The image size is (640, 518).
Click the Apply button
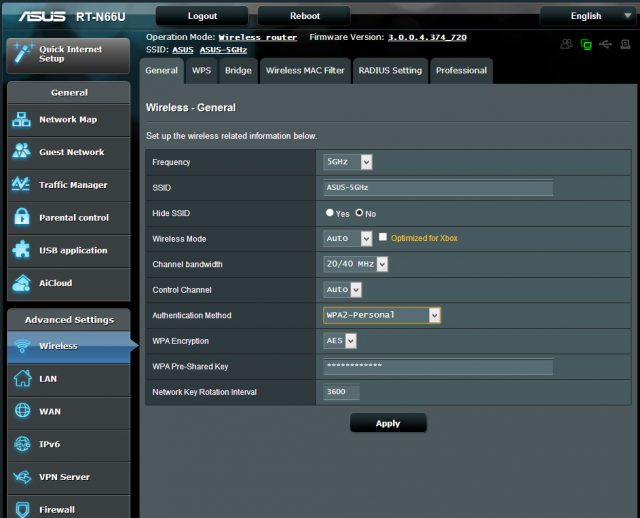[388, 423]
